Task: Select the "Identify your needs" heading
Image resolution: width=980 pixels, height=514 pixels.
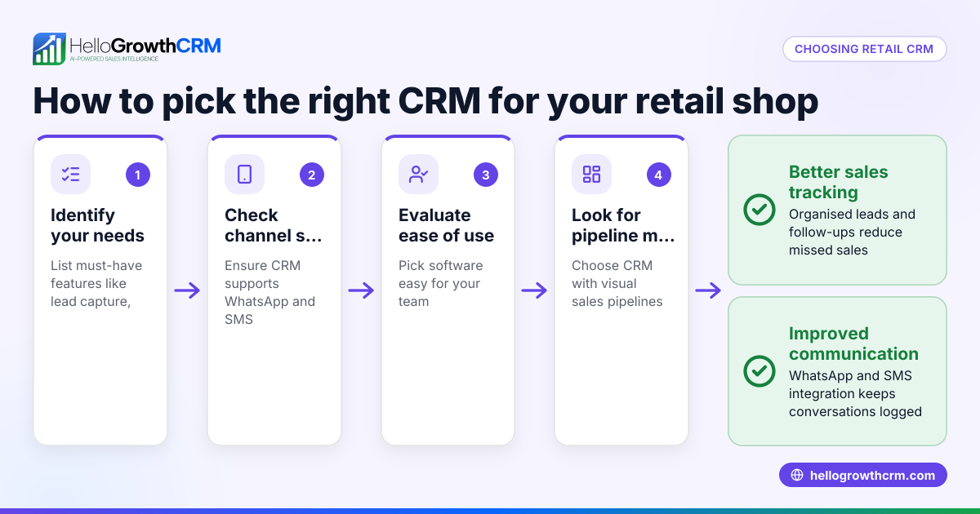Action: (x=97, y=225)
